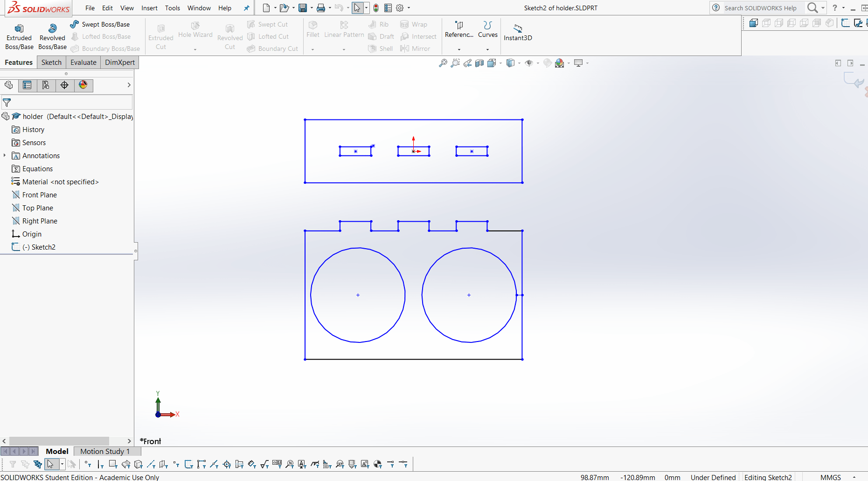This screenshot has height=481, width=868.
Task: Open the ConfigurationManager tab
Action: tap(46, 85)
